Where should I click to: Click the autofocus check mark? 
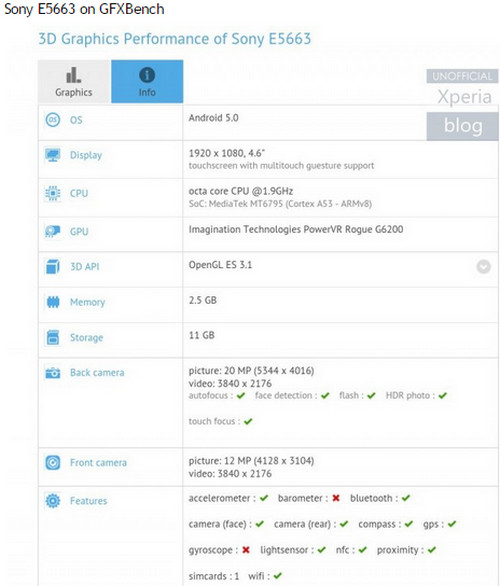(241, 395)
